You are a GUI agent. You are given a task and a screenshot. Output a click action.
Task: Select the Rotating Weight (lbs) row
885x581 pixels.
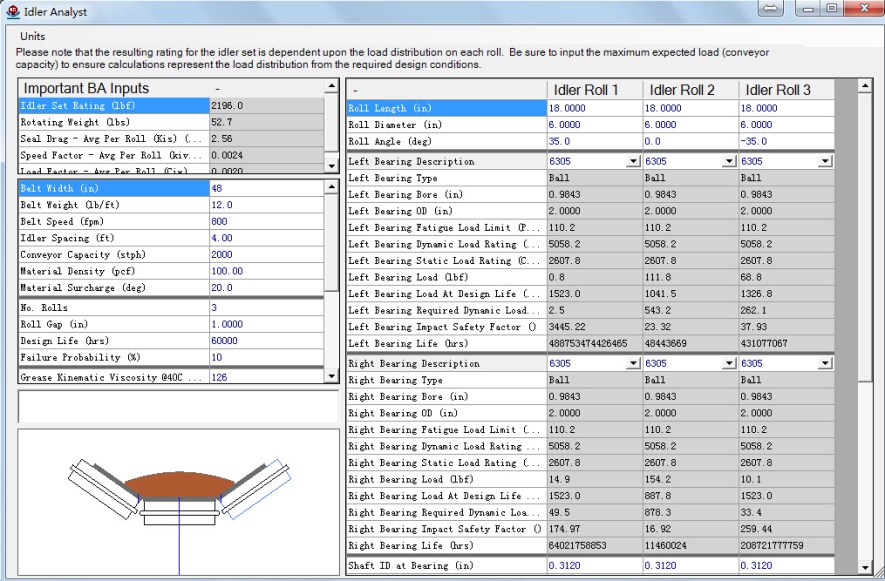[x=171, y=122]
